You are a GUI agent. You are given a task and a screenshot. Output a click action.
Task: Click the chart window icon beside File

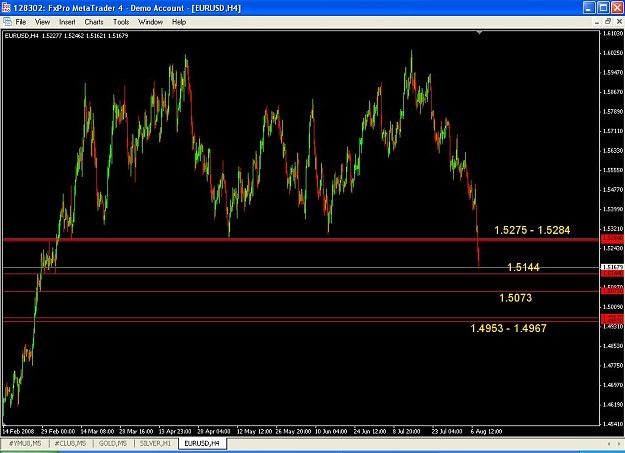click(x=7, y=22)
